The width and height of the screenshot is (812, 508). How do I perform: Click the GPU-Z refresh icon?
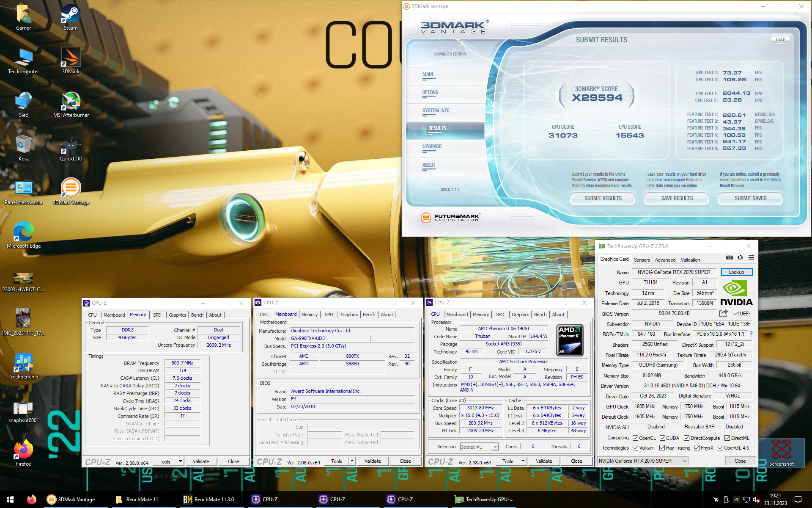pyautogui.click(x=740, y=257)
